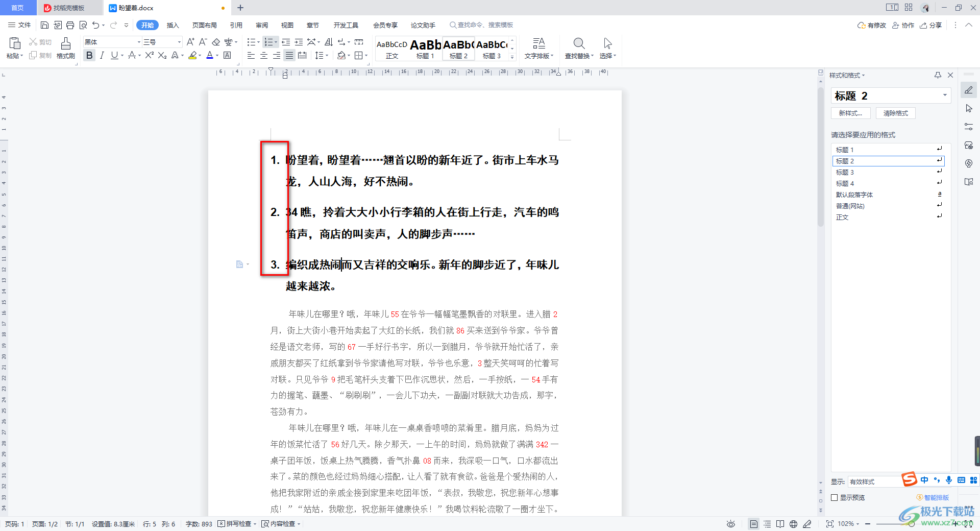This screenshot has height=531, width=980.
Task: Click the search command input field
Action: coord(481,25)
